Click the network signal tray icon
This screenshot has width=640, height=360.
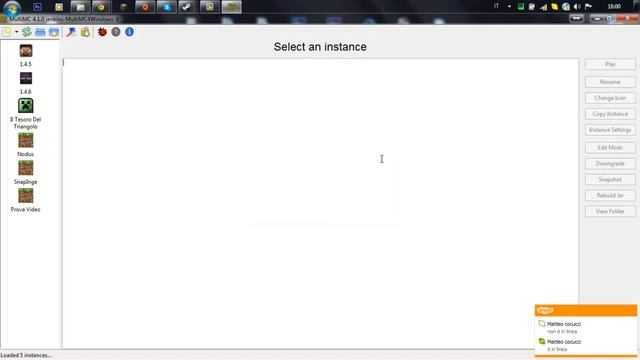(543, 7)
